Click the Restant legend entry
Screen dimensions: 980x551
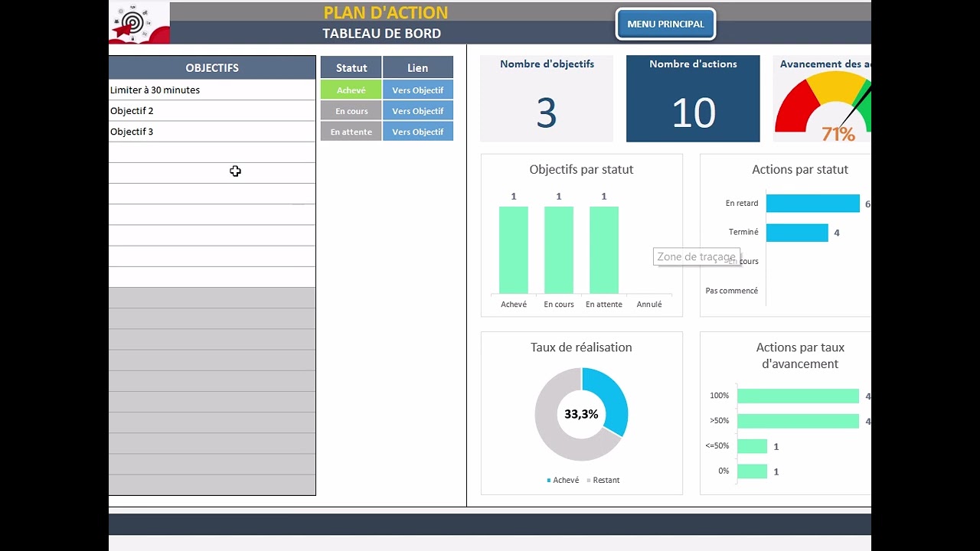603,481
